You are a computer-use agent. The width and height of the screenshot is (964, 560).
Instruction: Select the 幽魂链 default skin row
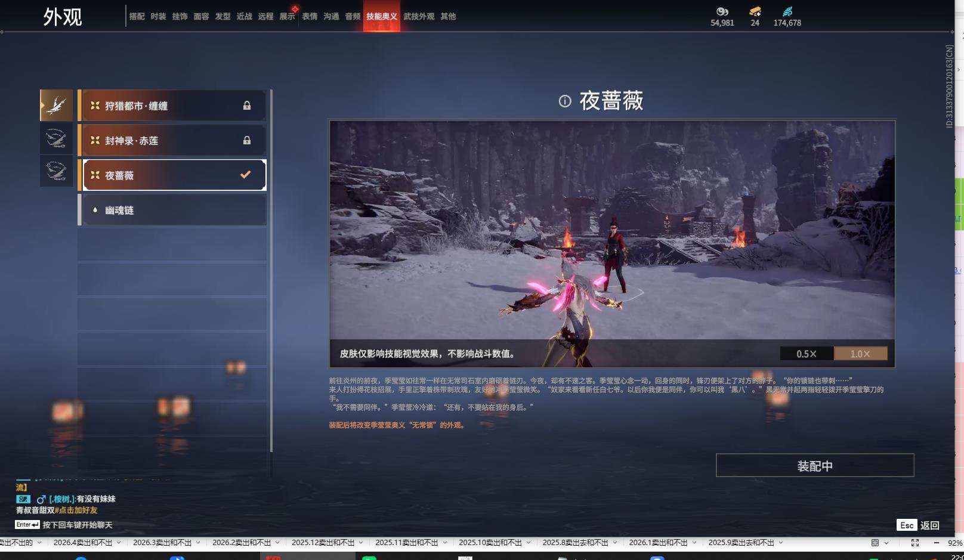[x=172, y=210]
